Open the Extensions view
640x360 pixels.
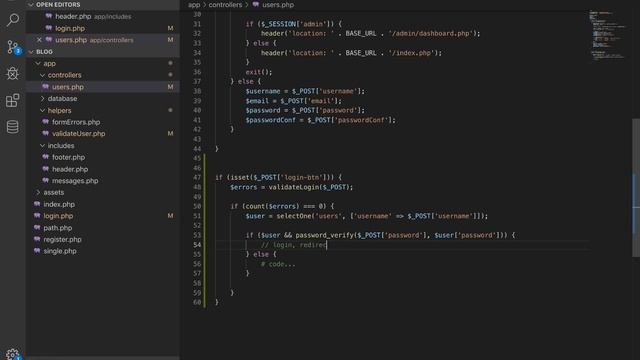[x=13, y=100]
